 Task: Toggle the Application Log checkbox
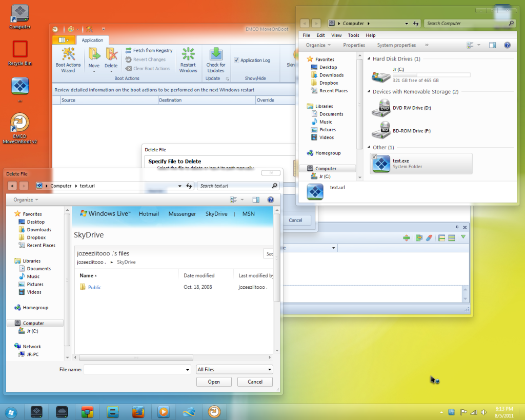tap(236, 61)
